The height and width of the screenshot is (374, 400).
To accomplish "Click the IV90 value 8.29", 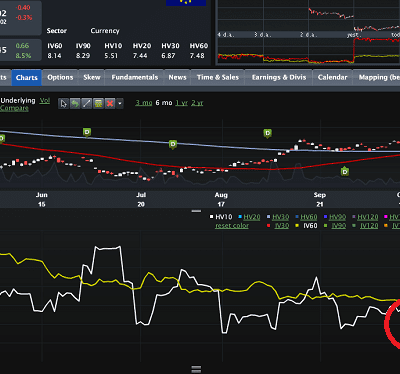I will tap(83, 56).
